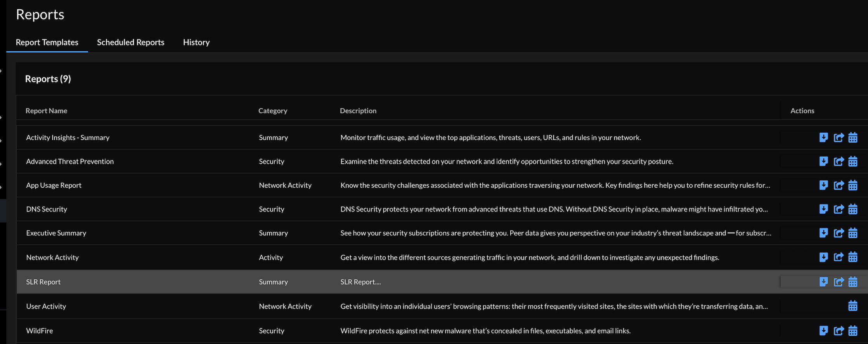Switch to the Scheduled Reports tab
This screenshot has width=868, height=344.
coord(130,42)
